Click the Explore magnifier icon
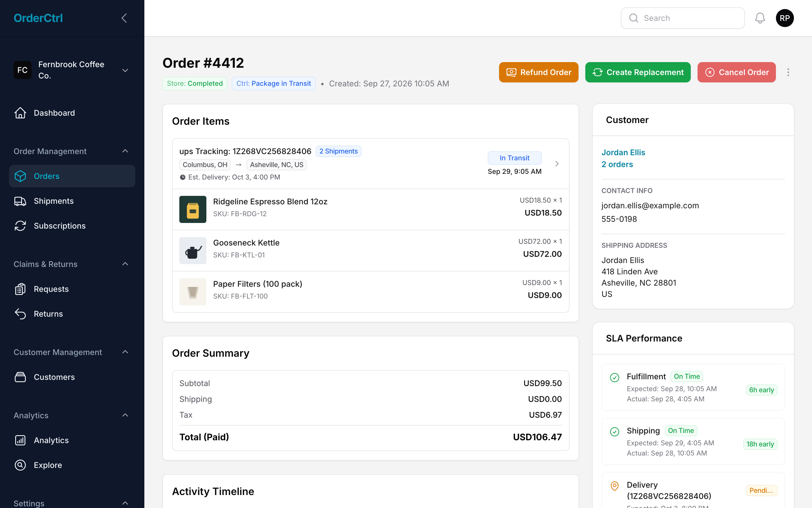812x508 pixels. point(20,465)
